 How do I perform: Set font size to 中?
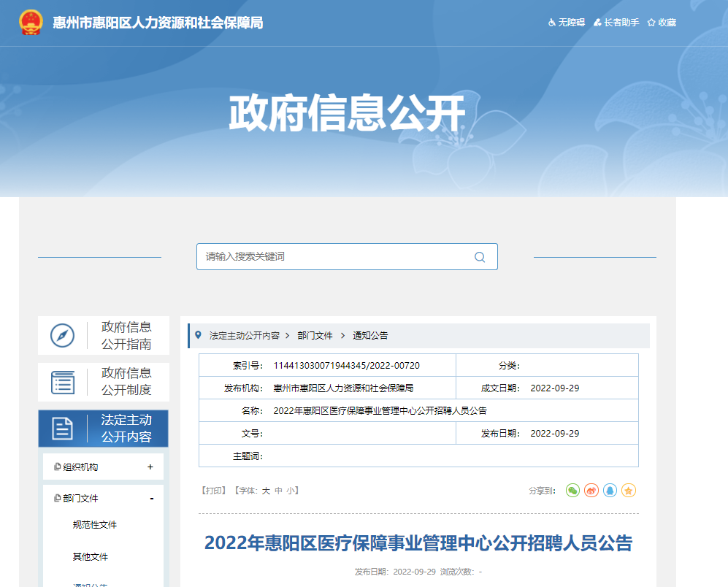[x=278, y=491]
